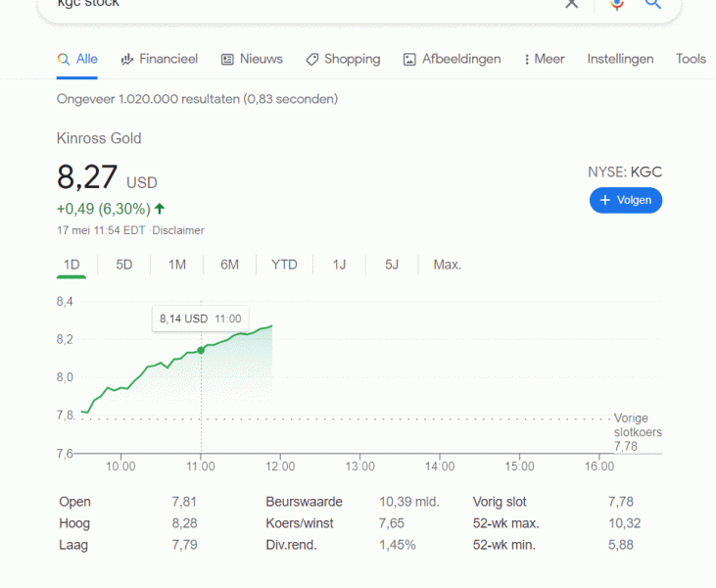Open the Afbeeldingen tab
The height and width of the screenshot is (588, 716).
pos(452,59)
